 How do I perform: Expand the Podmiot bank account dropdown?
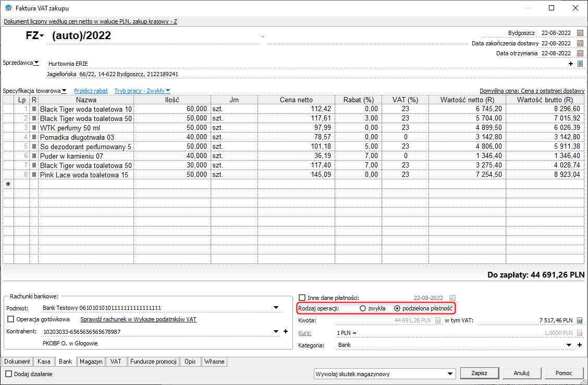276,308
